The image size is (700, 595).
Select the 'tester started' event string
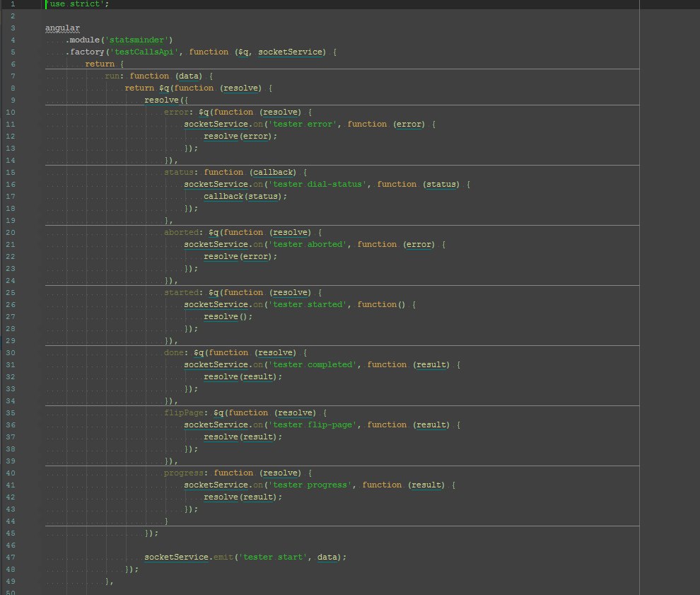point(308,305)
